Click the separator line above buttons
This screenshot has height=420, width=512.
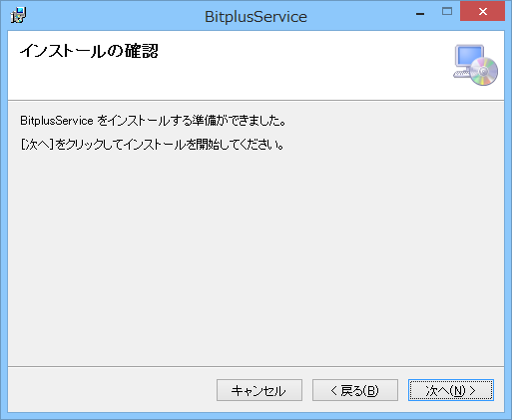click(256, 366)
